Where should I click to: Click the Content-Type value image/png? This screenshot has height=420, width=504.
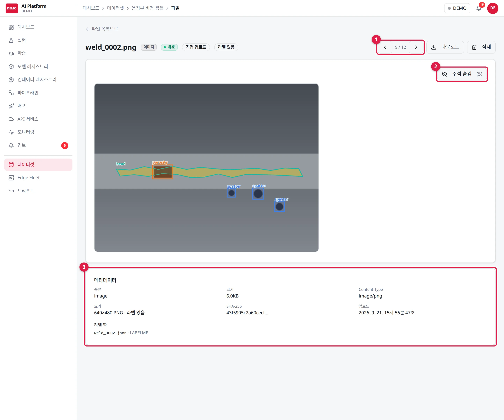(x=370, y=296)
